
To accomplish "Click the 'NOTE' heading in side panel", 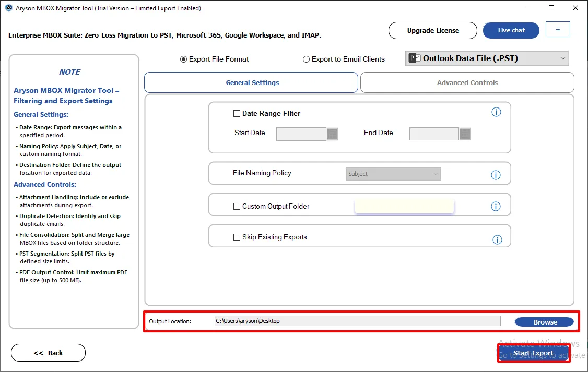I will tap(69, 72).
